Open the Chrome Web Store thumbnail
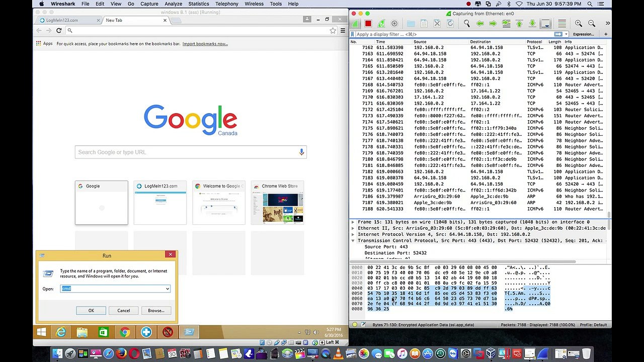The image size is (644, 362). [277, 203]
